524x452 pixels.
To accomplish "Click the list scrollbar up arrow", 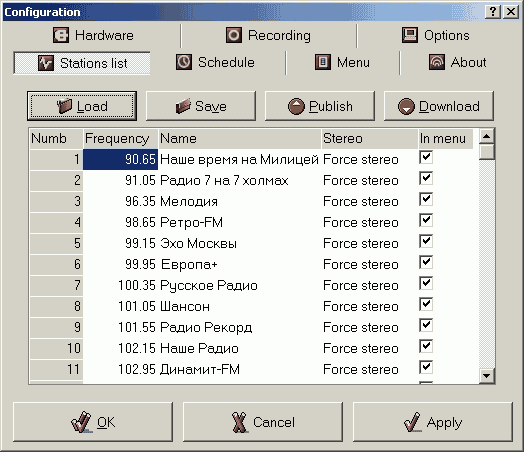I will [x=487, y=136].
